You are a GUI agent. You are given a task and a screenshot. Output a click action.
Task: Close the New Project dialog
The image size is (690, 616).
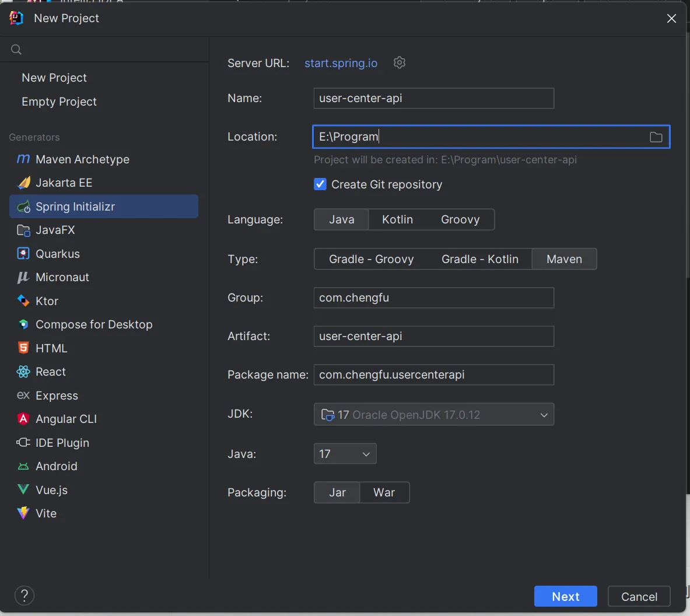pyautogui.click(x=671, y=18)
